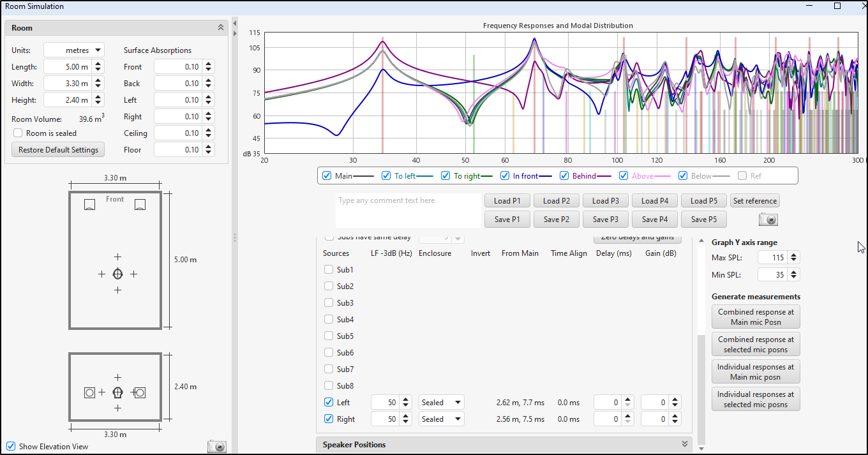Click the Left speaker Delay field
The height and width of the screenshot is (455, 868).
(608, 403)
